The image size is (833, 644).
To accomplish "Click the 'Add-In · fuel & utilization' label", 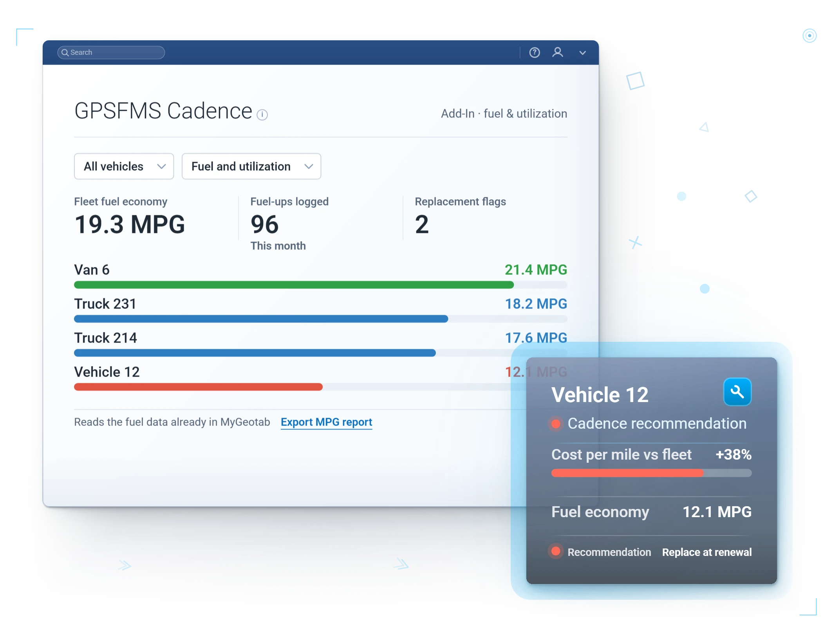I will click(x=504, y=114).
